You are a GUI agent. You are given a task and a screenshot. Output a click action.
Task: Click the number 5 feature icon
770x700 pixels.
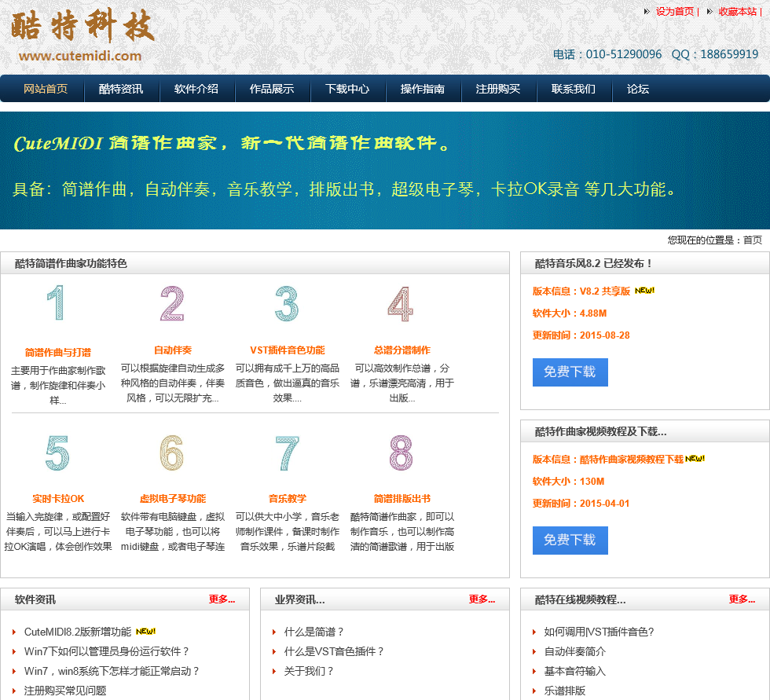click(x=57, y=453)
